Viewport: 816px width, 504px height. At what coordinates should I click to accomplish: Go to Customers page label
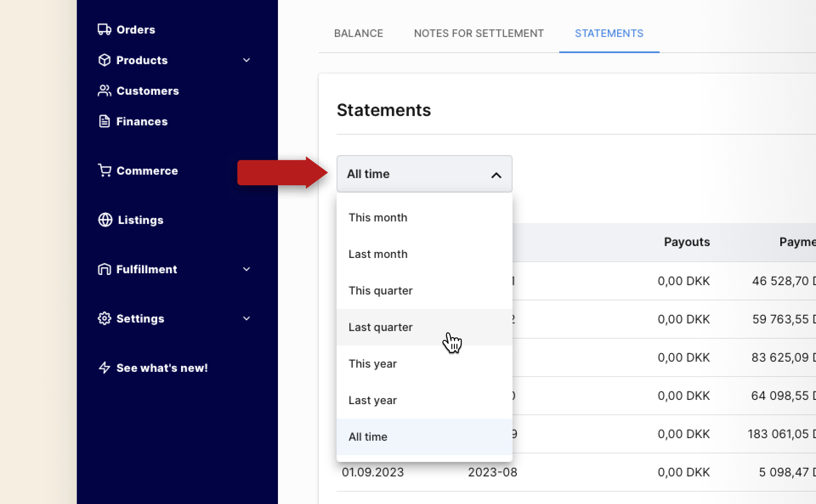(x=148, y=91)
